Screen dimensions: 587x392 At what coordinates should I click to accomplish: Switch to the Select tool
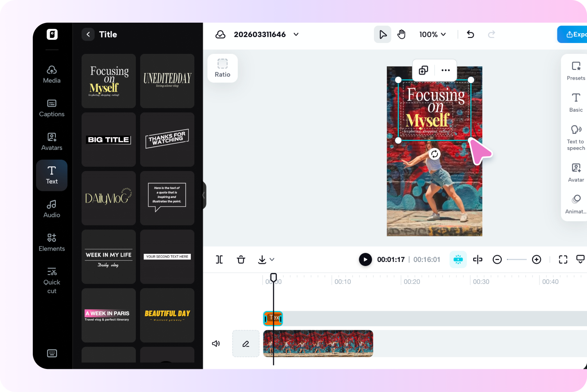382,34
